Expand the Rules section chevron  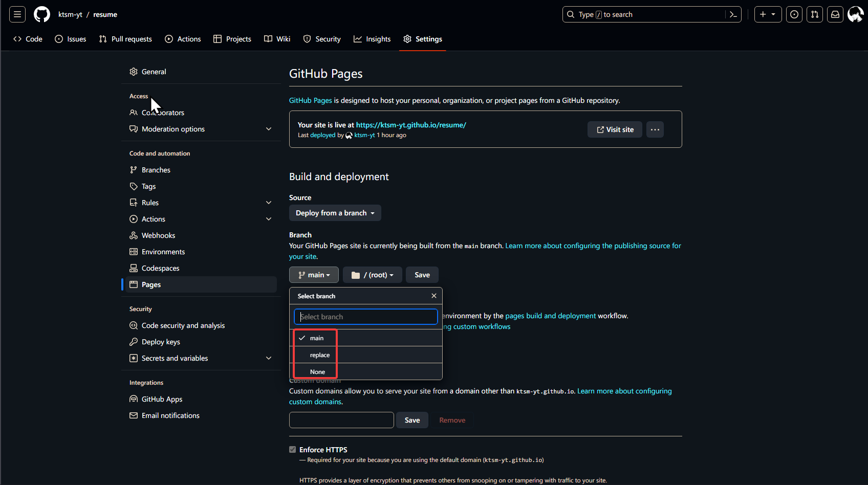(269, 203)
